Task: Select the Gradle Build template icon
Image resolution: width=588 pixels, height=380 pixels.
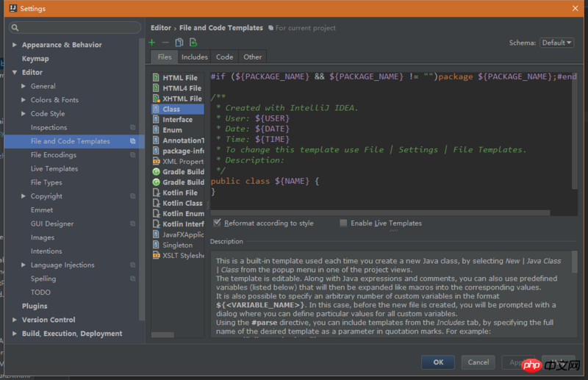Action: pyautogui.click(x=157, y=172)
